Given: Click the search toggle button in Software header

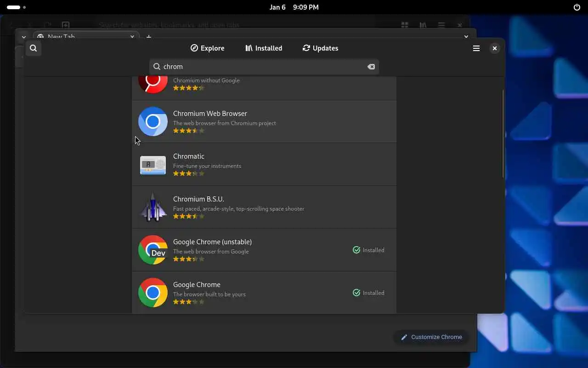Looking at the screenshot, I should pos(33,48).
